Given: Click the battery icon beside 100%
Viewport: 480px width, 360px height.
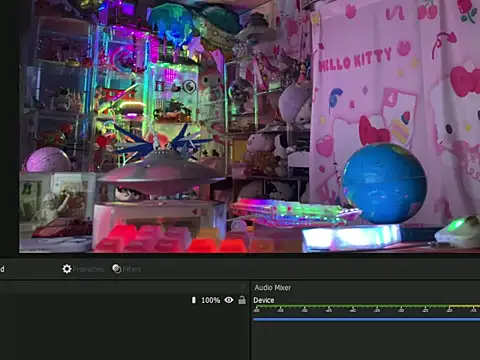Looking at the screenshot, I should [194, 300].
